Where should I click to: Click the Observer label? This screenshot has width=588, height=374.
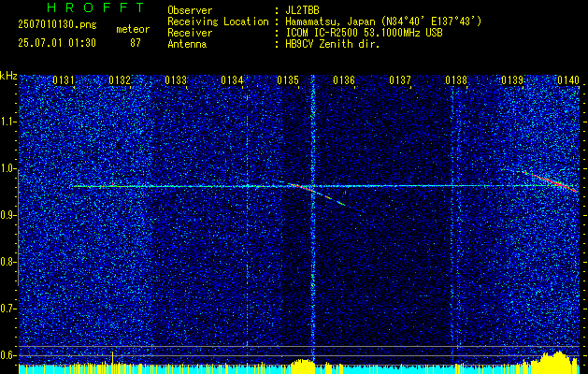point(190,10)
